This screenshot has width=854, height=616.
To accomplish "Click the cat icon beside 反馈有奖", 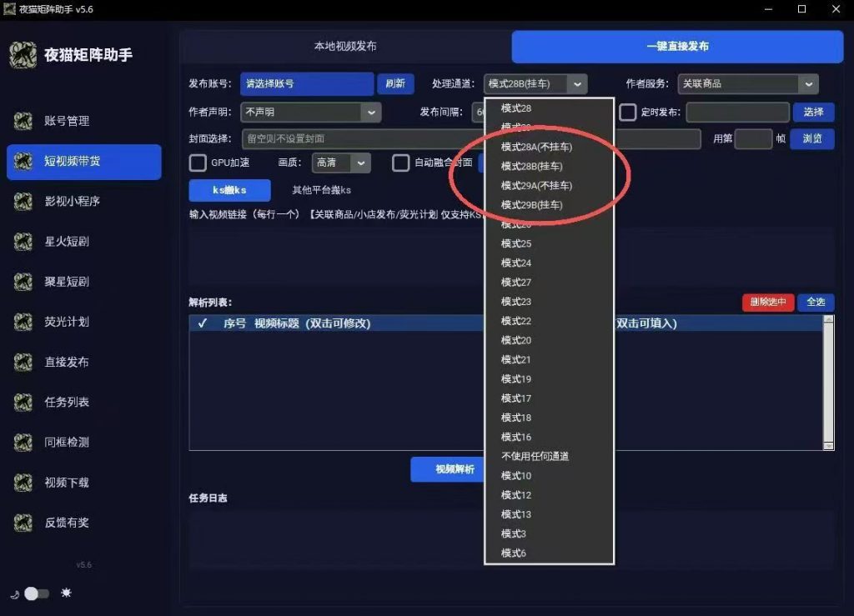I will click(x=23, y=523).
